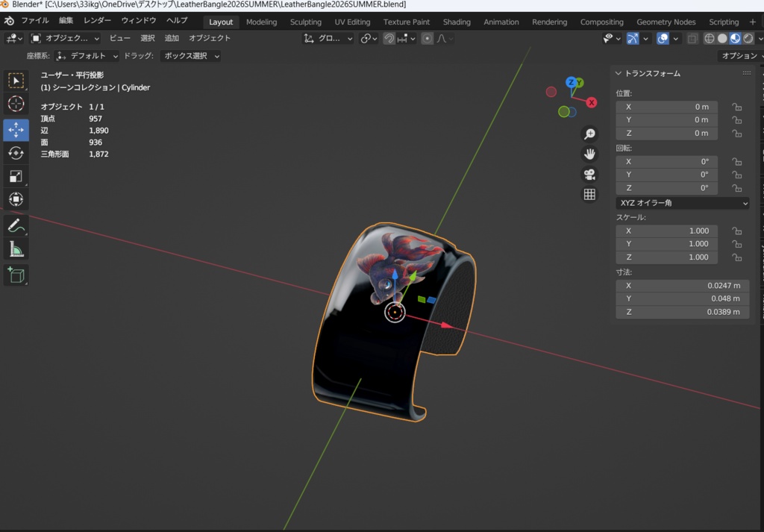Collapse the トランスフォーム panel
The image size is (764, 532).
[618, 74]
